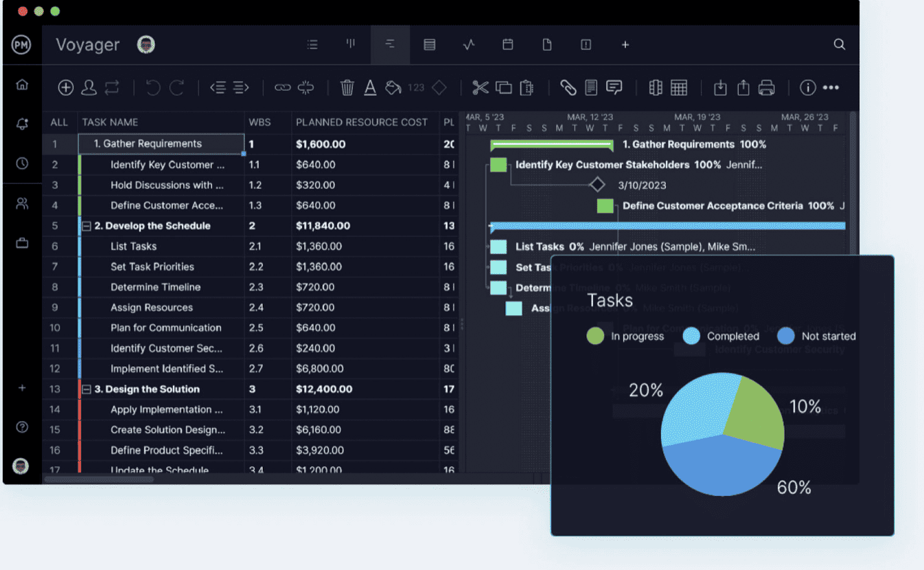Screen dimensions: 924x570
Task: Undo the last action
Action: [x=153, y=87]
